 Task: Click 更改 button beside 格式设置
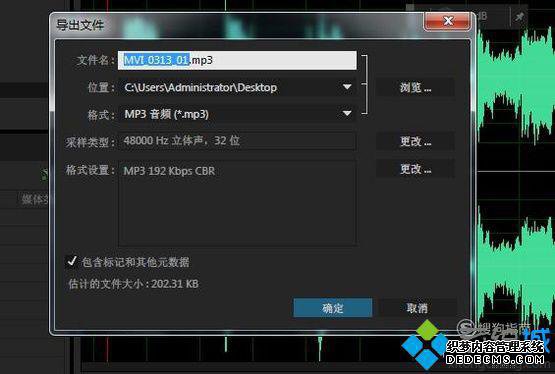[415, 169]
